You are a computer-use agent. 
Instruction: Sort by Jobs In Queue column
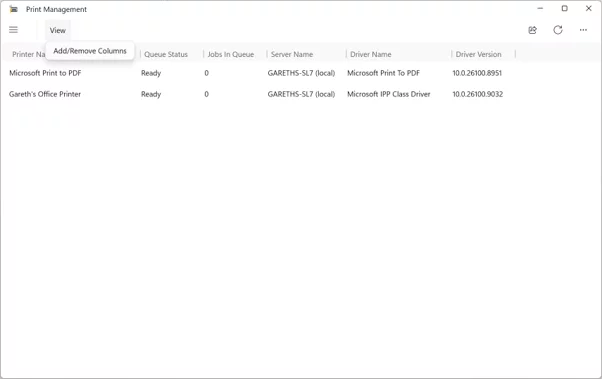coord(231,55)
